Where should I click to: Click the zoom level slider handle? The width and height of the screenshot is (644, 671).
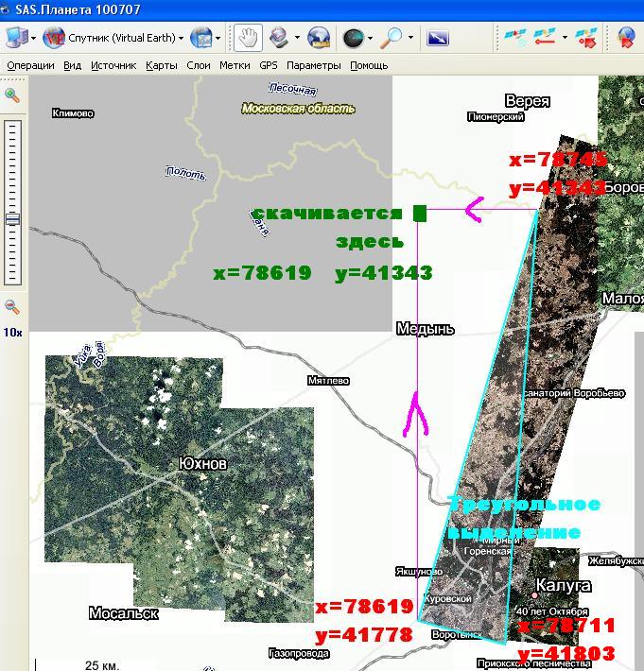click(12, 219)
